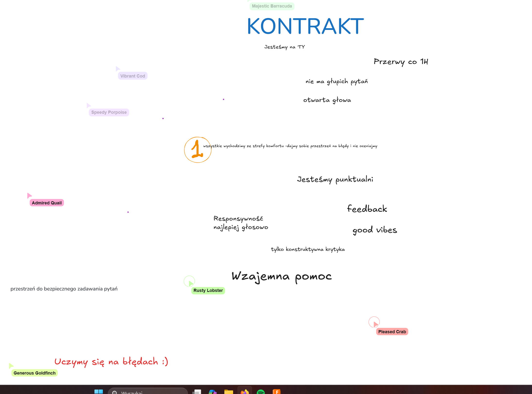Image resolution: width=532 pixels, height=394 pixels.
Task: Select 'przestrzeń do bezpiecznego zadawania pytań' text
Action: coord(64,289)
